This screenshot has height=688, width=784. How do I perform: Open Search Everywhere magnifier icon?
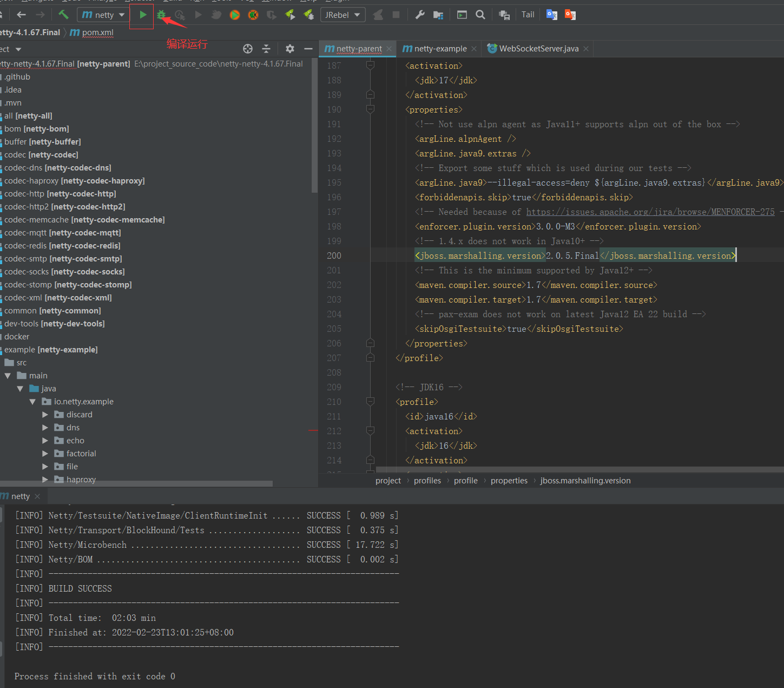[480, 15]
